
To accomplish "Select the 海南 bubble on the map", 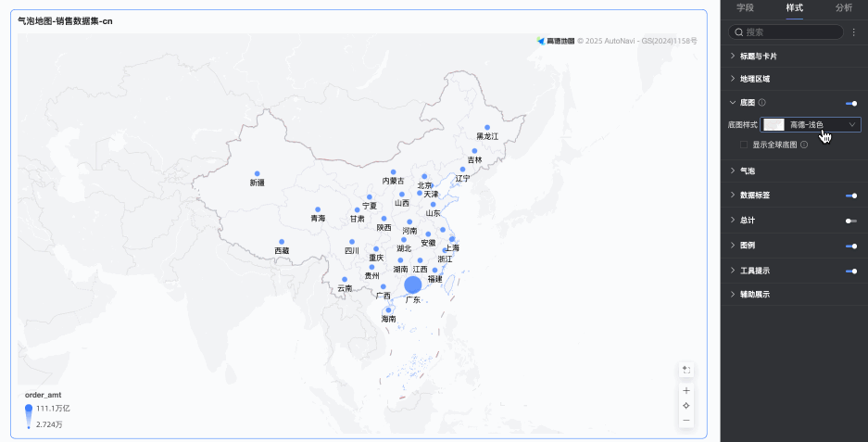I will click(388, 310).
